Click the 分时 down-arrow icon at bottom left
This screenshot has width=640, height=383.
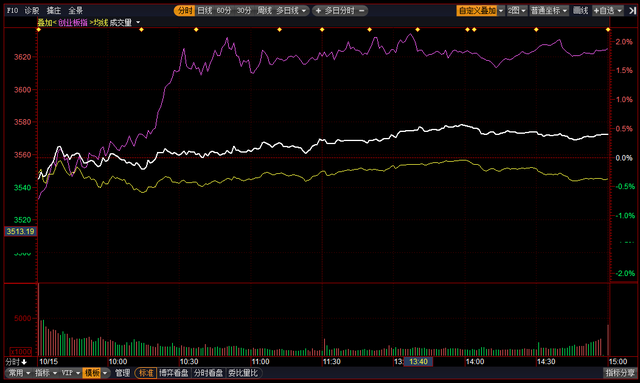point(24,362)
